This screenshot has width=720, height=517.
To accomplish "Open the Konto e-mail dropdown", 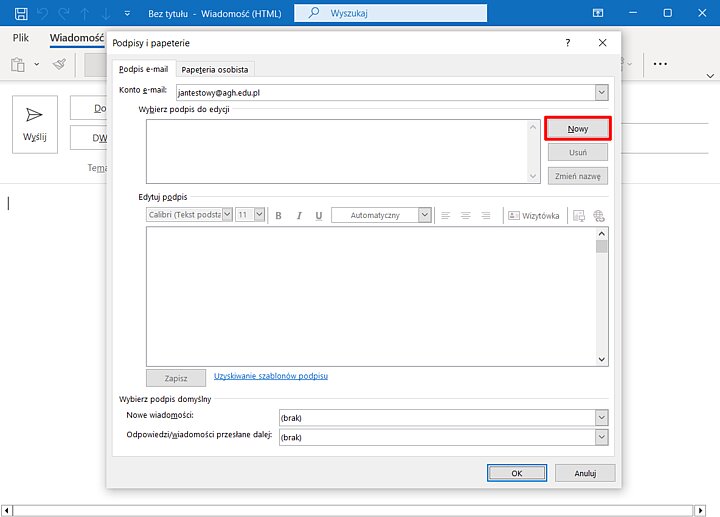I will (602, 93).
